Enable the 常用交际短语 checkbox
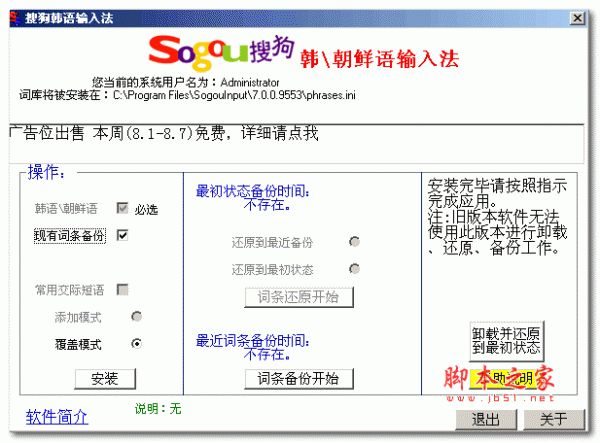 click(122, 290)
